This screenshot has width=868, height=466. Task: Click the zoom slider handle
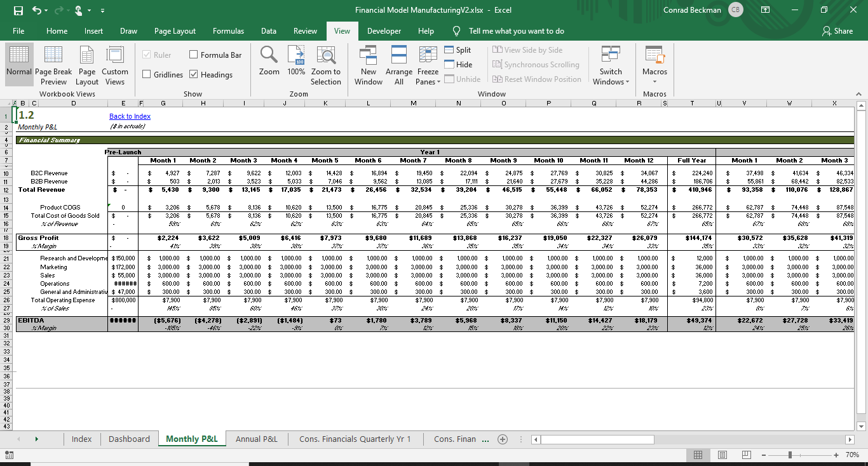pos(790,455)
